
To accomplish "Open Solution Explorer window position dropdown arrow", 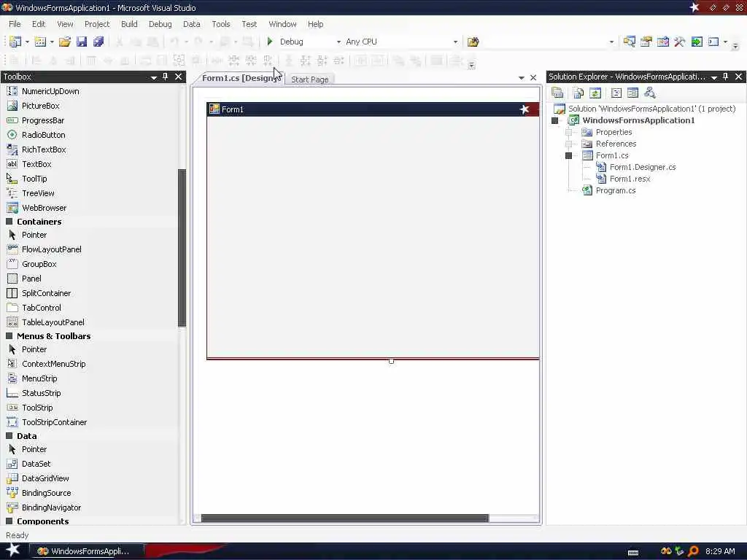I will coord(714,77).
